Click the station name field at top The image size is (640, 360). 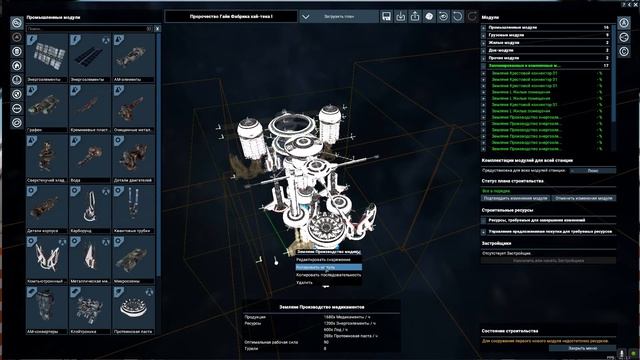click(x=231, y=17)
